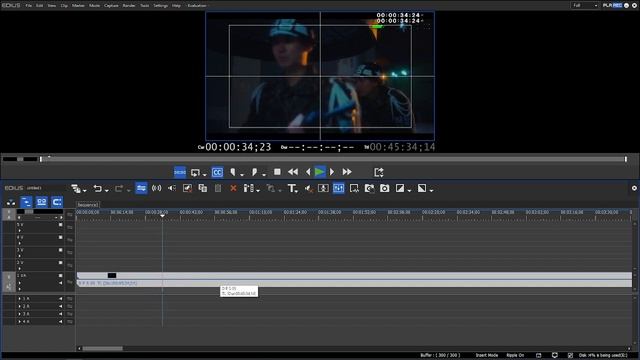The width and height of the screenshot is (640, 360).
Task: Click the red X Delete icon
Action: (233, 188)
